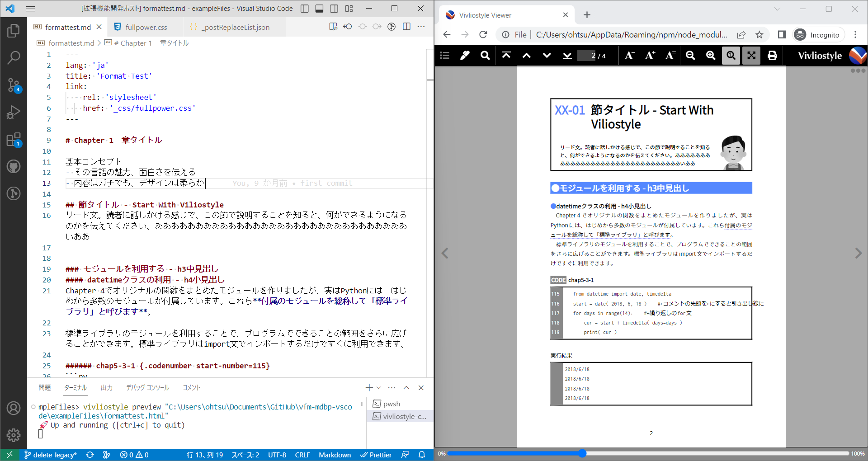Toggle the VS Code primary side bar

(x=305, y=9)
